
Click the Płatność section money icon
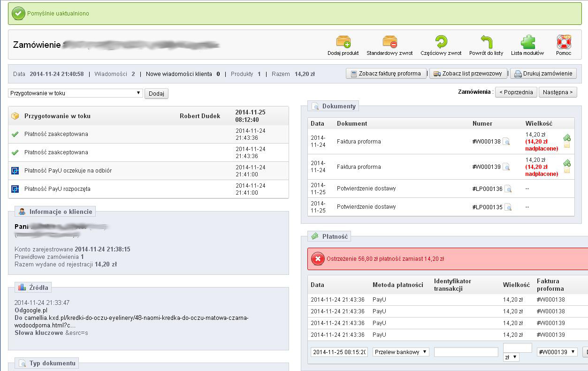click(x=315, y=236)
